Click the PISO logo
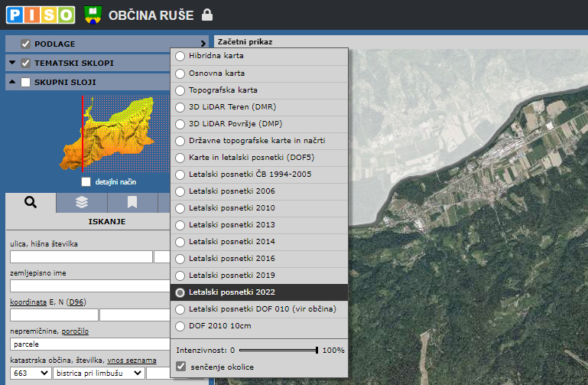 pos(41,15)
